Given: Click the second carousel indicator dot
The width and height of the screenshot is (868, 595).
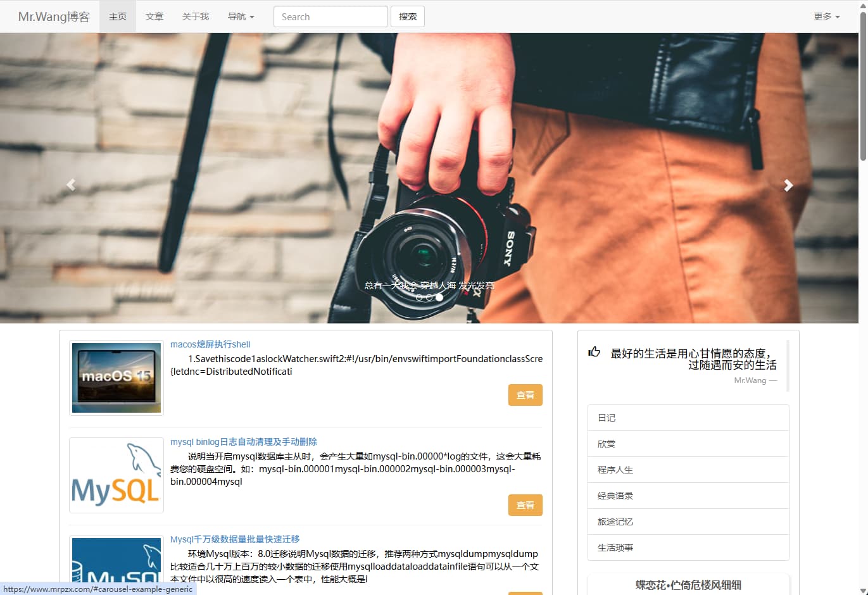Looking at the screenshot, I should click(x=429, y=297).
